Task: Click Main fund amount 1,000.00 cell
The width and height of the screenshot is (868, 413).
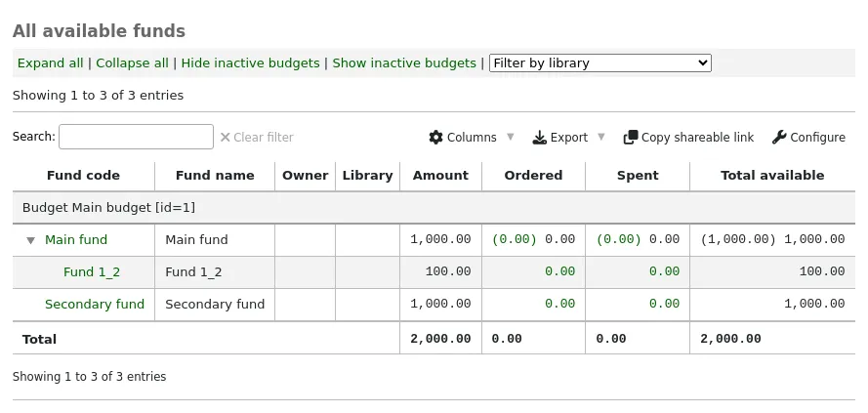Action: click(x=440, y=240)
